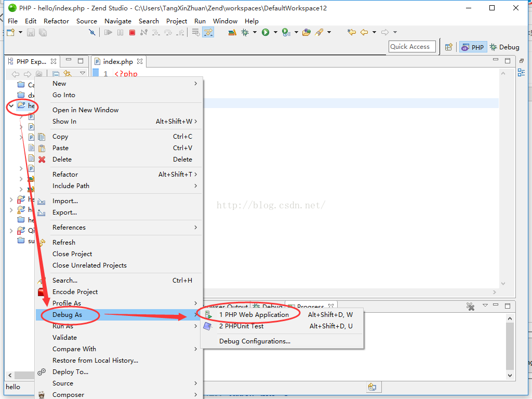Click the Forward navigation arrow icon
532x399 pixels.
[x=385, y=32]
